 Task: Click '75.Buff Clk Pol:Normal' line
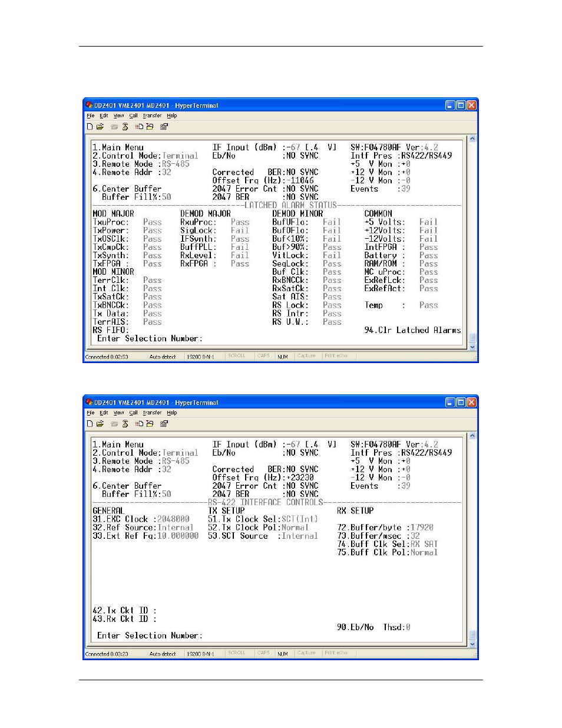pos(388,552)
